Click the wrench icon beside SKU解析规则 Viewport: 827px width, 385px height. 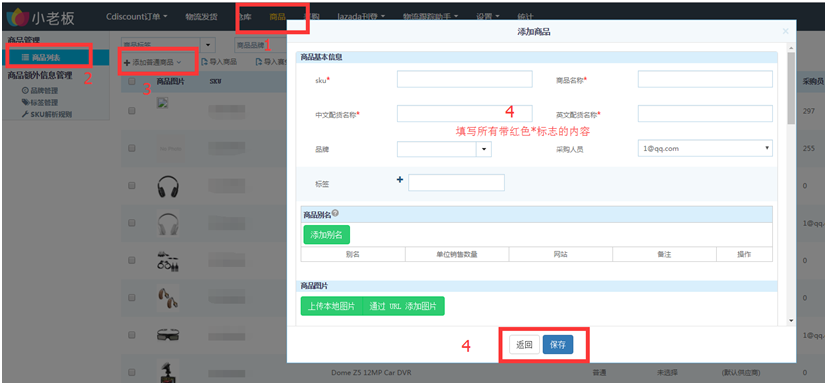click(25, 114)
